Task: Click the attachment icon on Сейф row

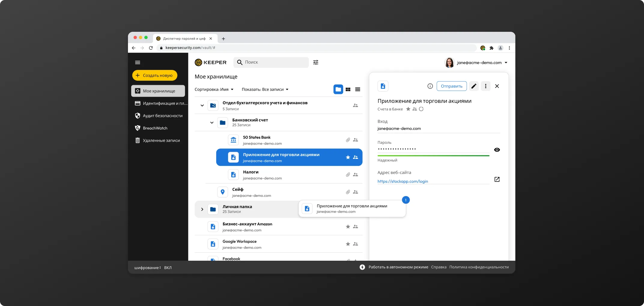Action: tap(348, 192)
